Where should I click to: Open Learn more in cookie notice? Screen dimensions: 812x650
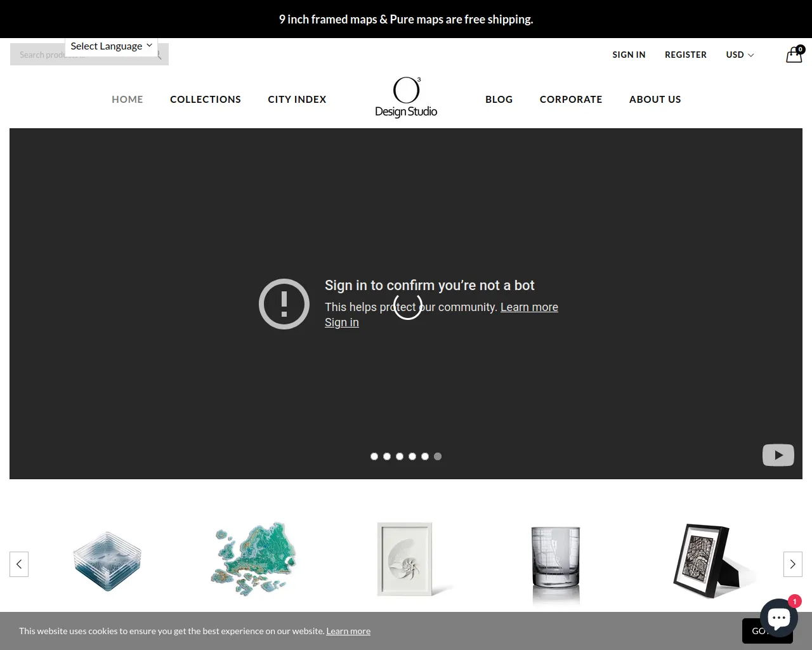click(x=348, y=631)
